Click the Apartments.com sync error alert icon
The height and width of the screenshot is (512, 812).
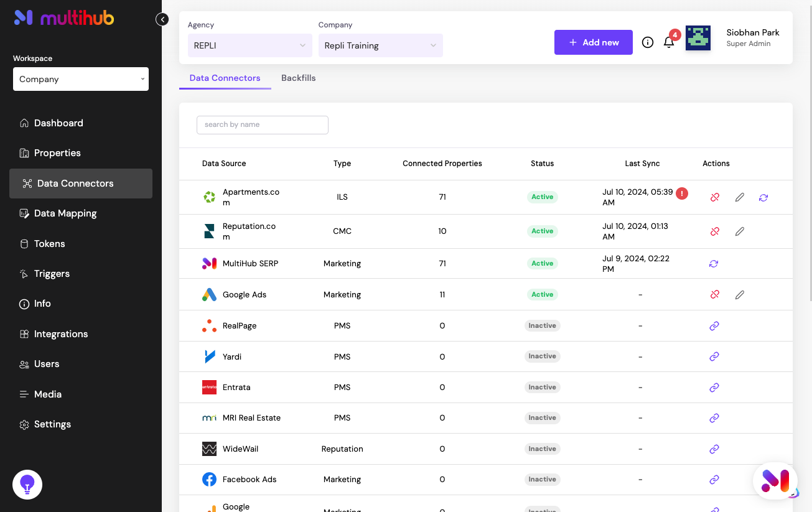(x=682, y=193)
